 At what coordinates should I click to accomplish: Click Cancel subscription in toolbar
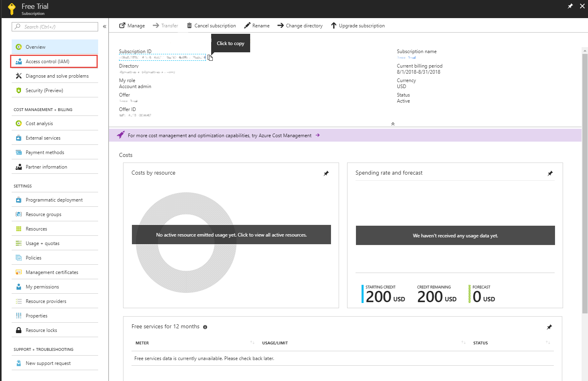coord(212,26)
